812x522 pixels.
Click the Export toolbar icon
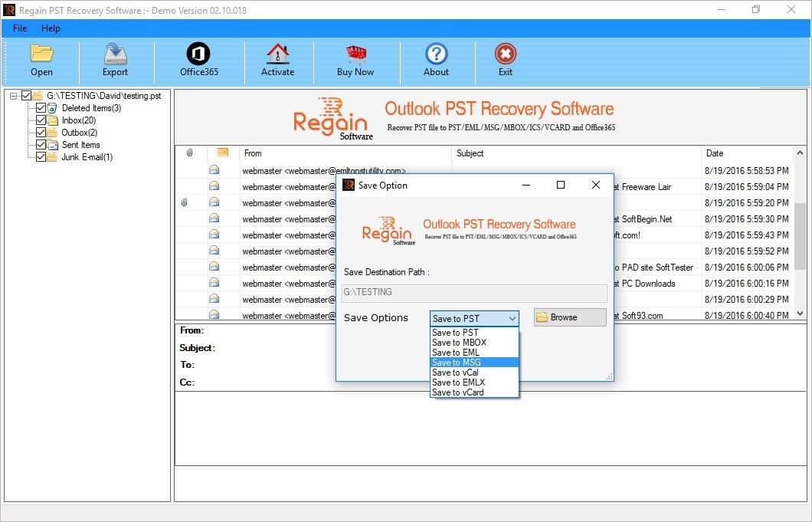(115, 54)
